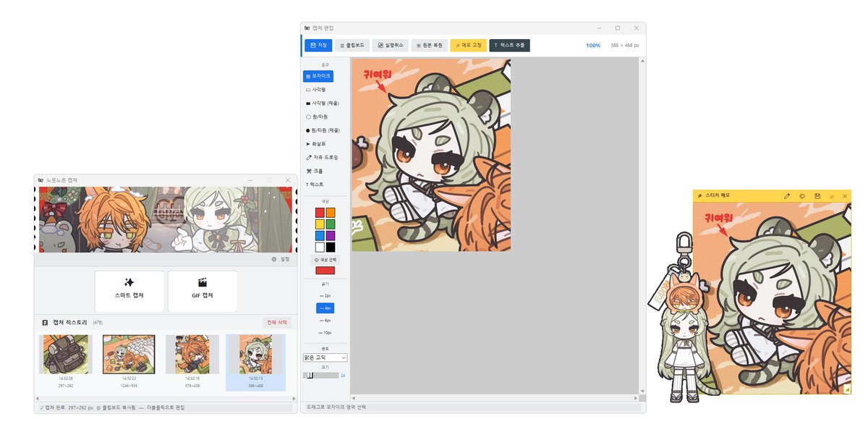Click editor horizontal scrollbar left arrow

354,397
